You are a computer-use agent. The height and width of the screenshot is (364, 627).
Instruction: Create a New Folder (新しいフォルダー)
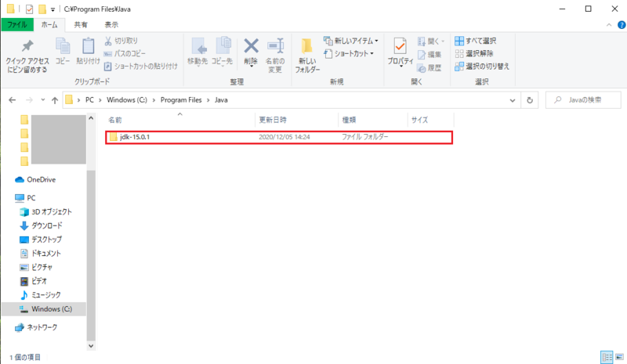307,56
